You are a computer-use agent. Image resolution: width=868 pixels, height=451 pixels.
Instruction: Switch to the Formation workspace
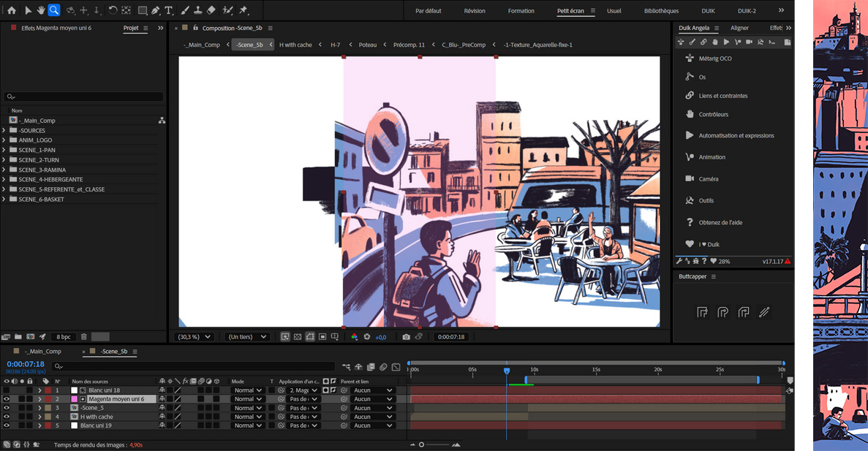pos(521,11)
